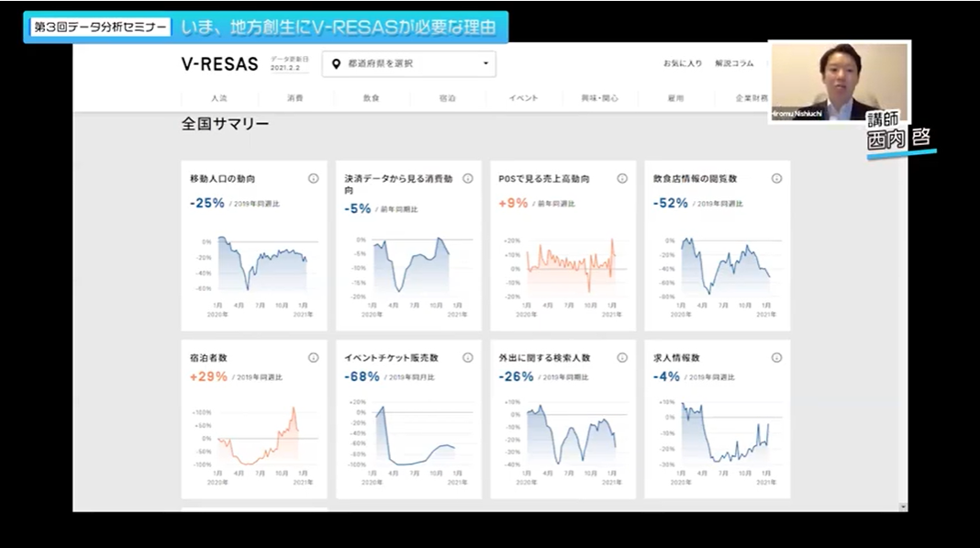Click the -52% value on 飲食店 card

tap(671, 203)
